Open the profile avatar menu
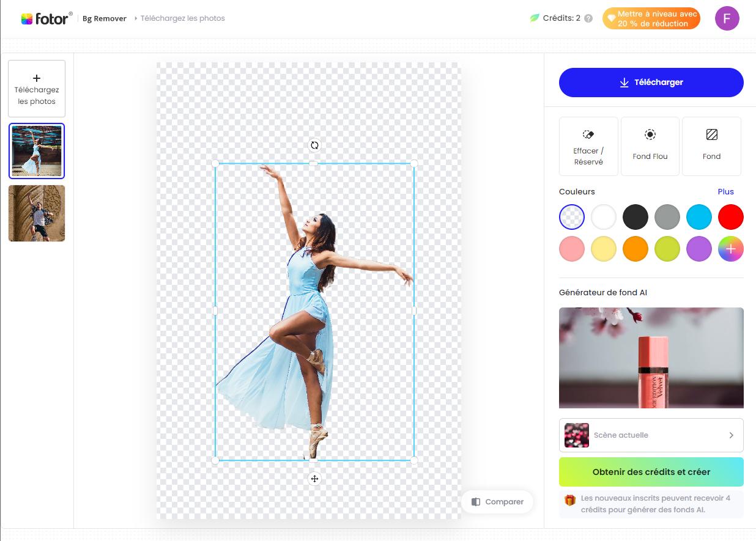Image resolution: width=756 pixels, height=541 pixels. pos(727,18)
